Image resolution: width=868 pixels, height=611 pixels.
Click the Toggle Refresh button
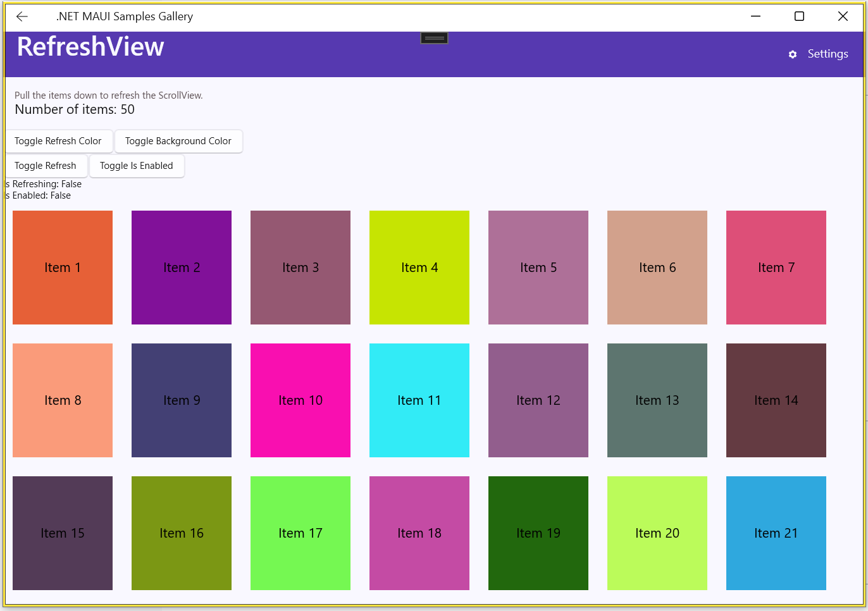tap(46, 166)
